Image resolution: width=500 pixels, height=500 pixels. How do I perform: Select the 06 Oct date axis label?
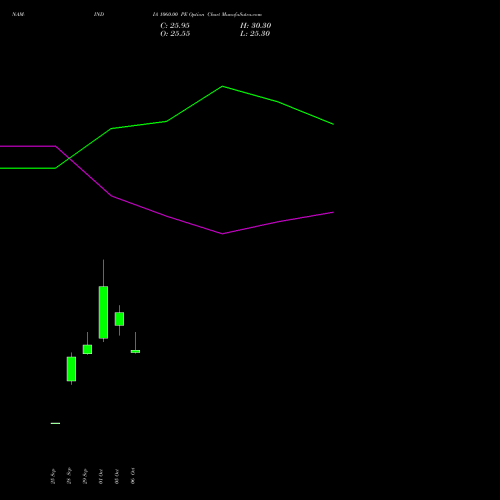coord(133,476)
